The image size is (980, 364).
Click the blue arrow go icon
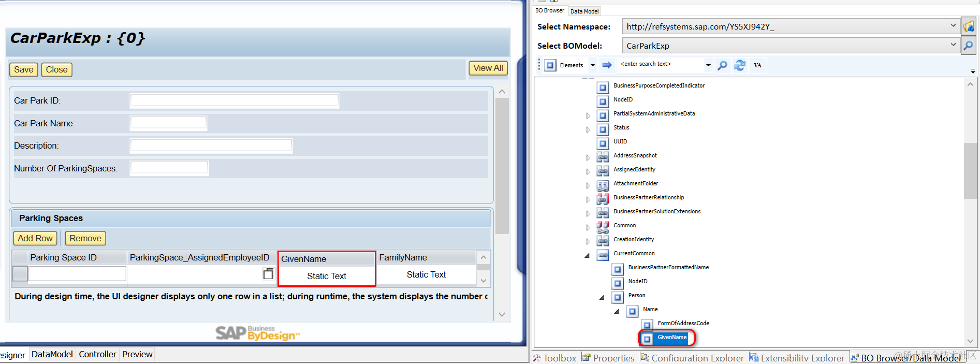pyautogui.click(x=607, y=65)
